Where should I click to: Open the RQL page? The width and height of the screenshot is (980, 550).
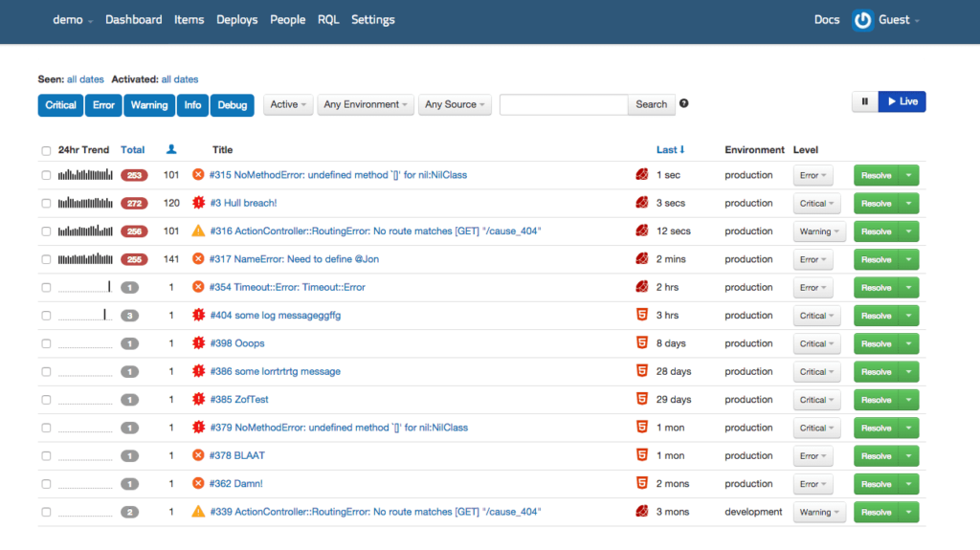pos(328,20)
